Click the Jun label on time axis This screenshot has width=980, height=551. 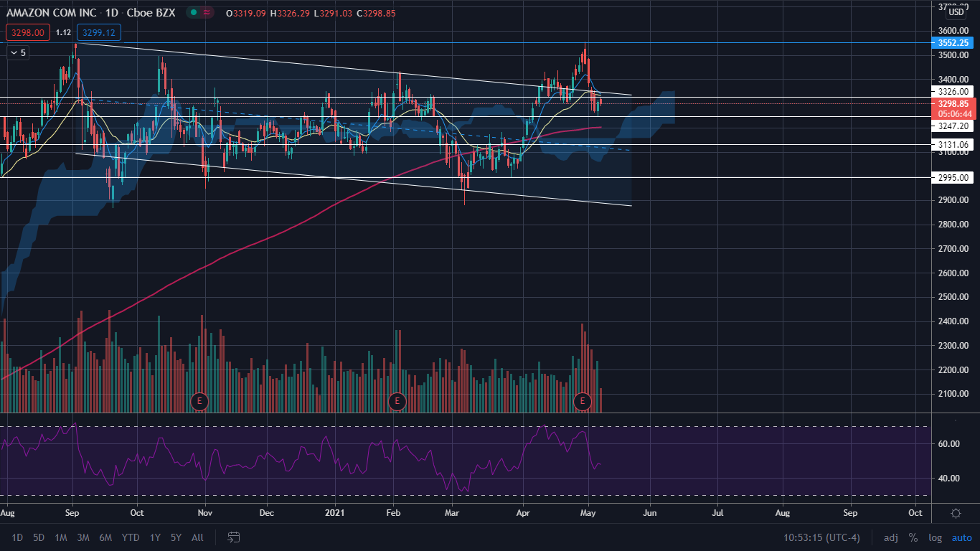pyautogui.click(x=649, y=513)
